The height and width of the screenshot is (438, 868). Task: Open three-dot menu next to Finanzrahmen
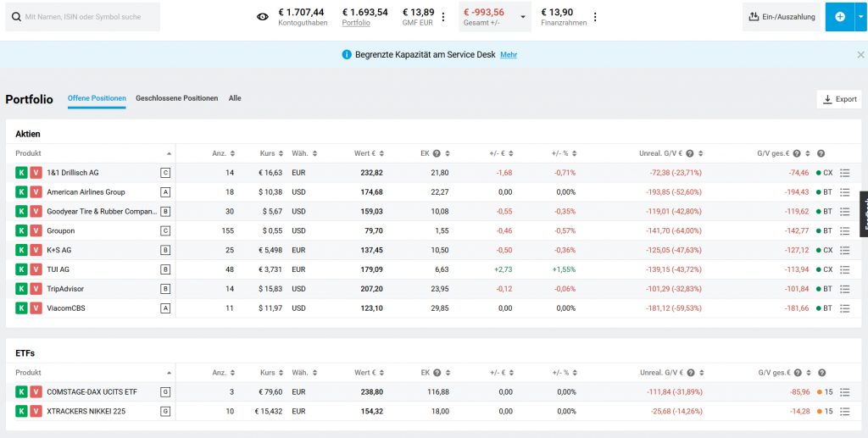[x=595, y=17]
